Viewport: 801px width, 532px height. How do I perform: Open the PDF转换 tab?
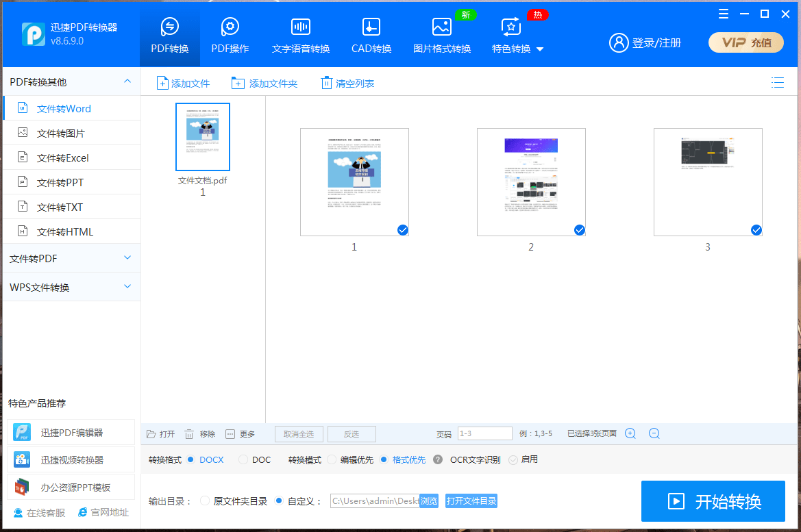pos(170,35)
